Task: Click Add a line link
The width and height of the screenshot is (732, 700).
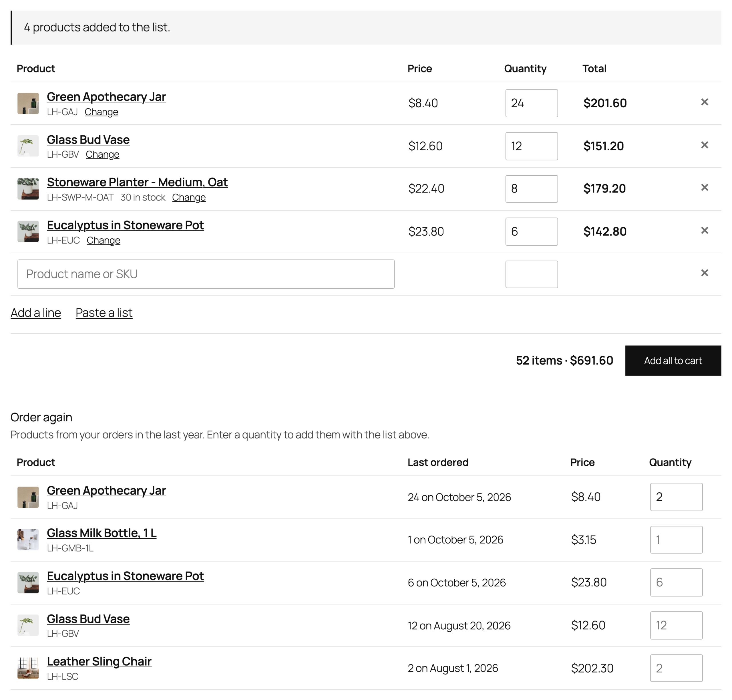Action: pos(36,313)
